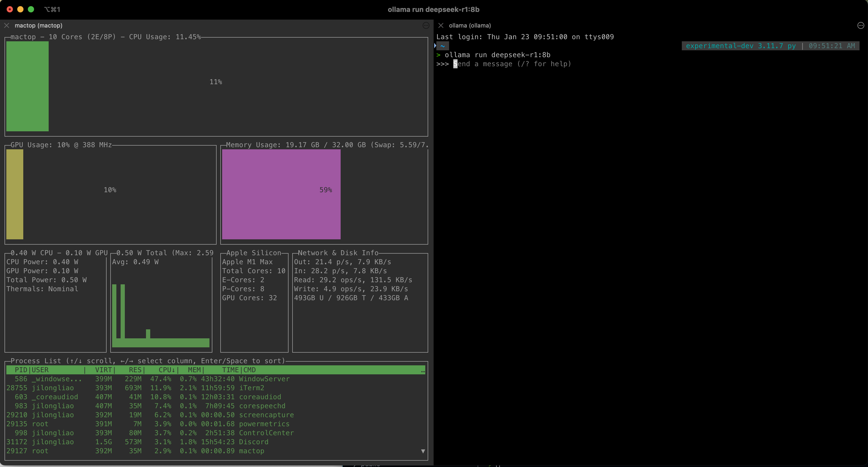
Task: Click the 59% memory percentage label
Action: 326,190
